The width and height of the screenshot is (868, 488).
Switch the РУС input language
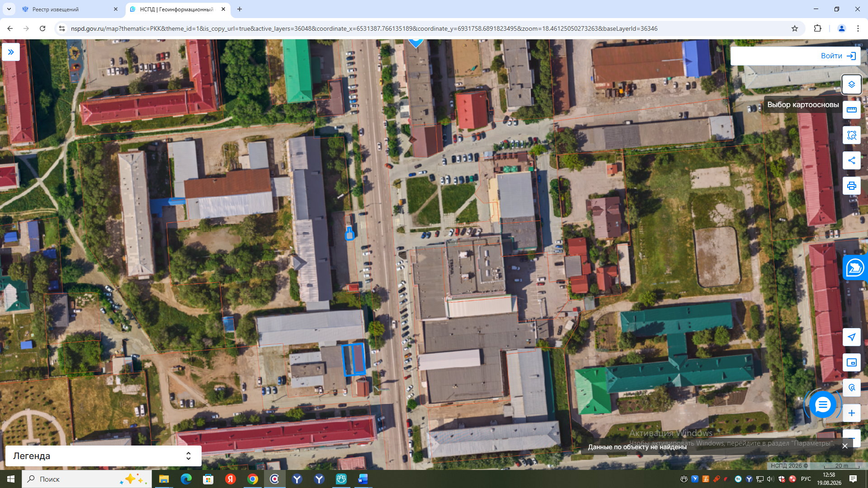click(806, 479)
